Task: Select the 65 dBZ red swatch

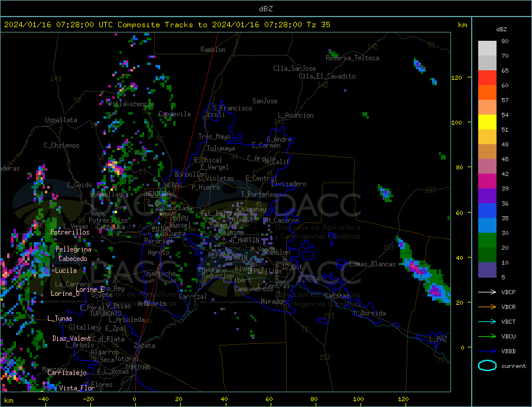Action: [x=487, y=77]
